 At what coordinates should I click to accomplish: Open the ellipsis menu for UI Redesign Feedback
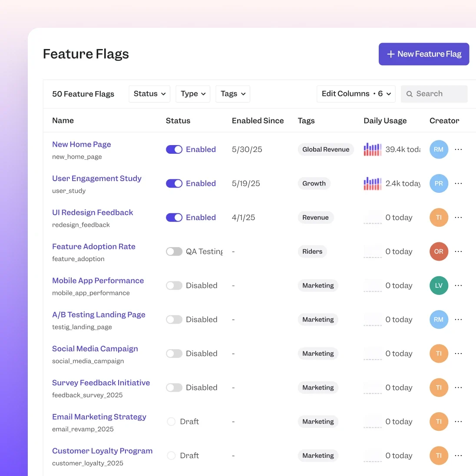pos(458,217)
